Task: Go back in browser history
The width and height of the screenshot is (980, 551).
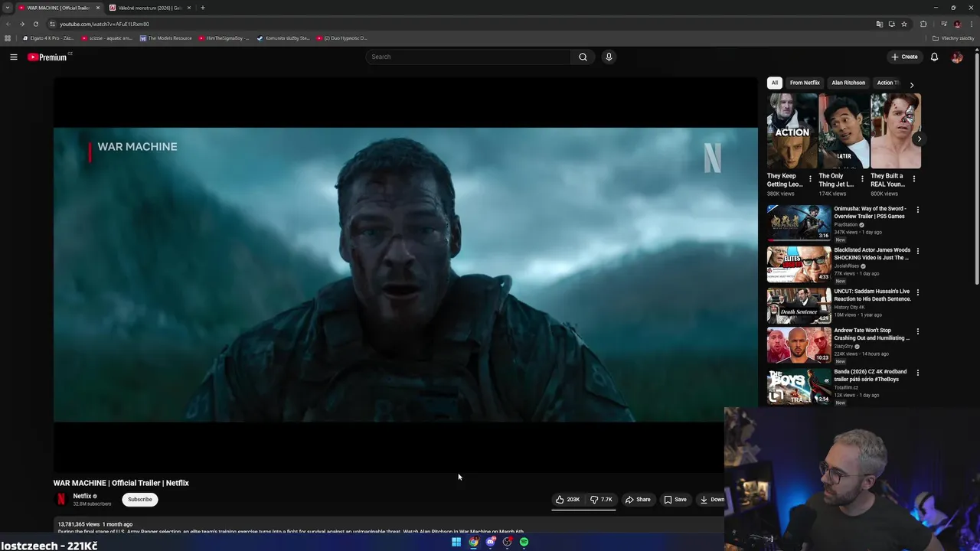Action: point(8,24)
